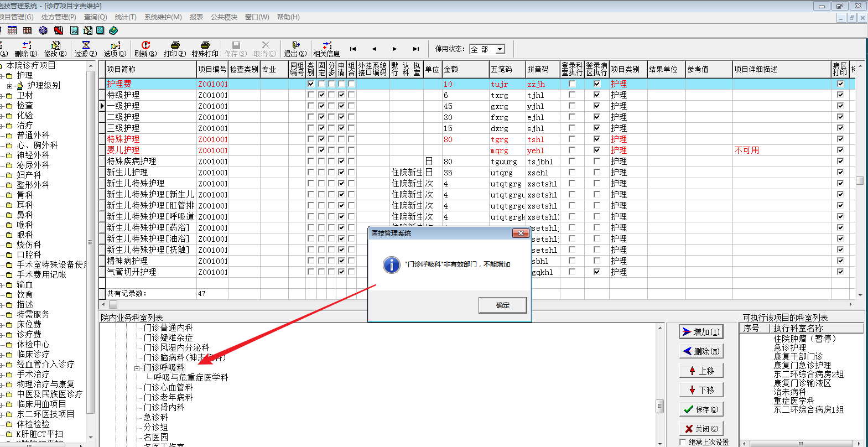The width and height of the screenshot is (868, 447).
Task: Click the 关闭(G) close button
Action: click(701, 429)
